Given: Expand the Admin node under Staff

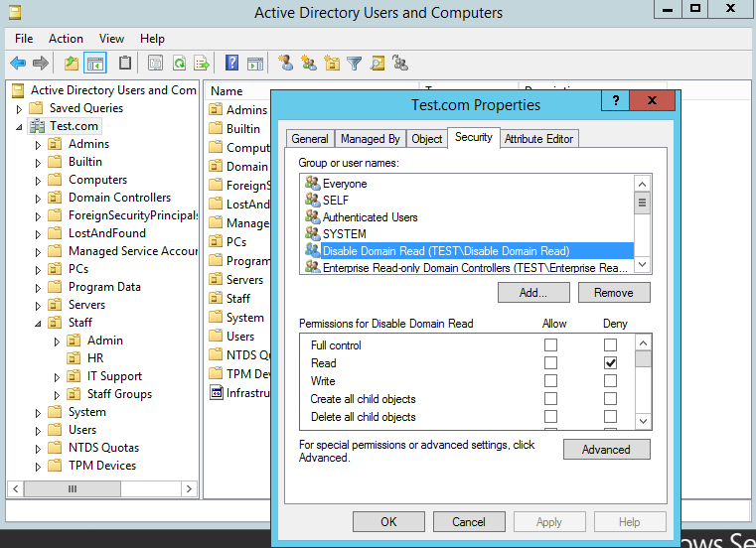Looking at the screenshot, I should click(57, 342).
